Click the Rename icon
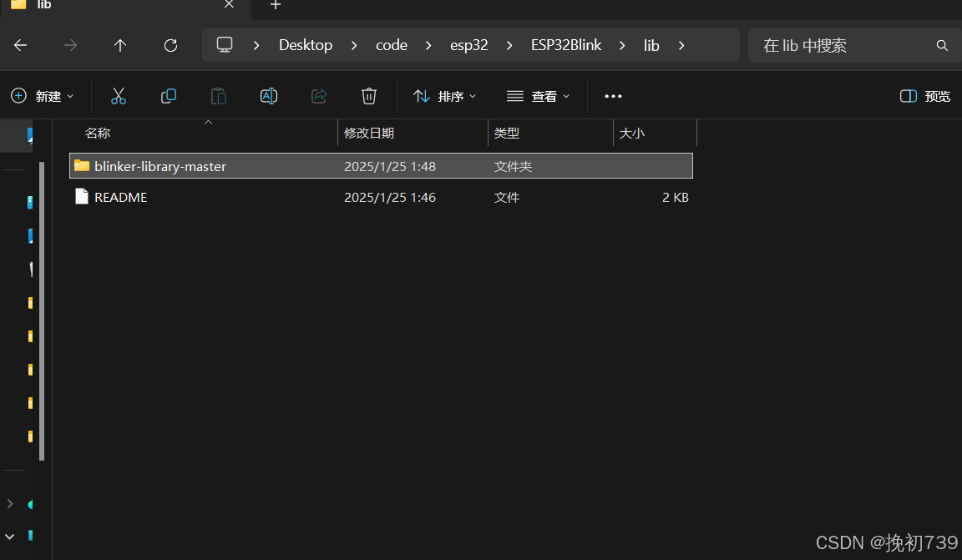 tap(269, 95)
